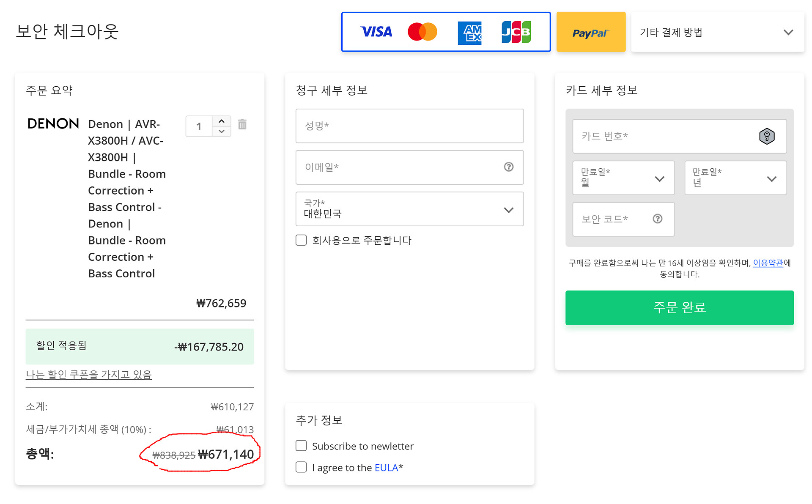Click green 주문 완료 order button
812x504 pixels.
[x=679, y=307]
